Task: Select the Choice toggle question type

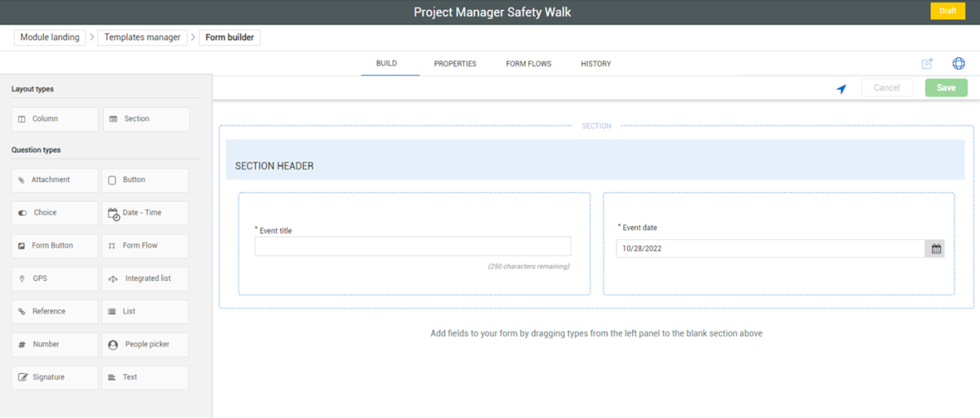Action: (55, 213)
